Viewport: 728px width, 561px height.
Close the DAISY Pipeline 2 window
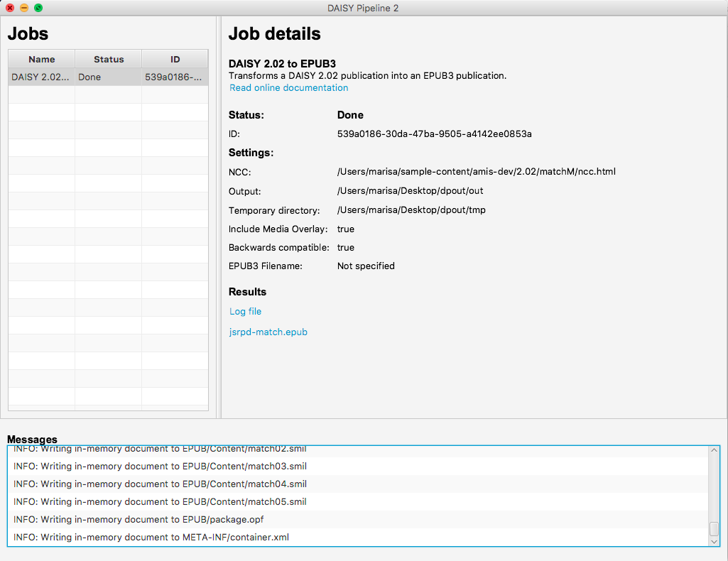10,8
